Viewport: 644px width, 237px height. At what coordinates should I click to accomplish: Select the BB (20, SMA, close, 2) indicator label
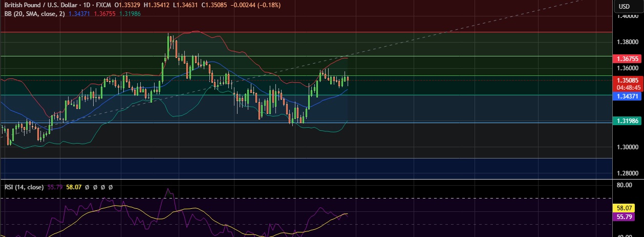[35, 14]
